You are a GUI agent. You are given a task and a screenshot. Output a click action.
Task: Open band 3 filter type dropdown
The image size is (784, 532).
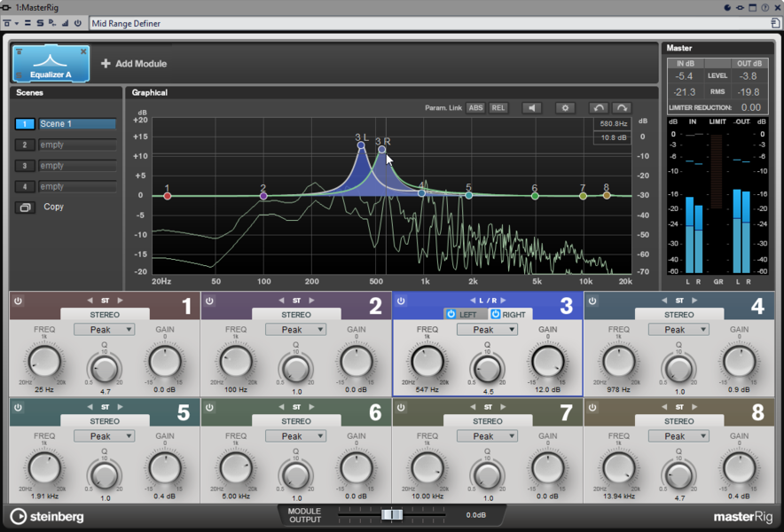[x=487, y=330]
